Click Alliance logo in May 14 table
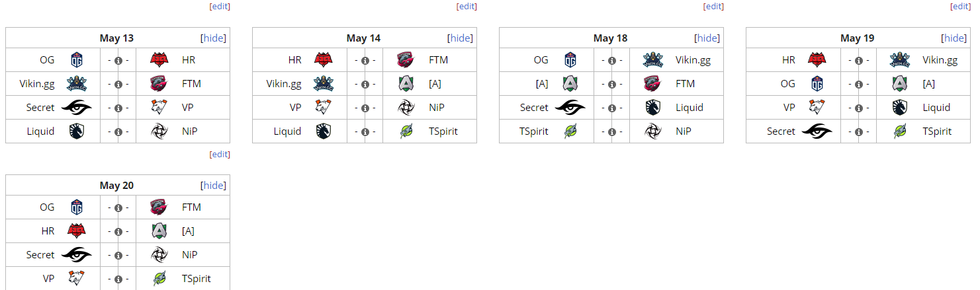Screen dimensions: 980x290 [x=406, y=84]
